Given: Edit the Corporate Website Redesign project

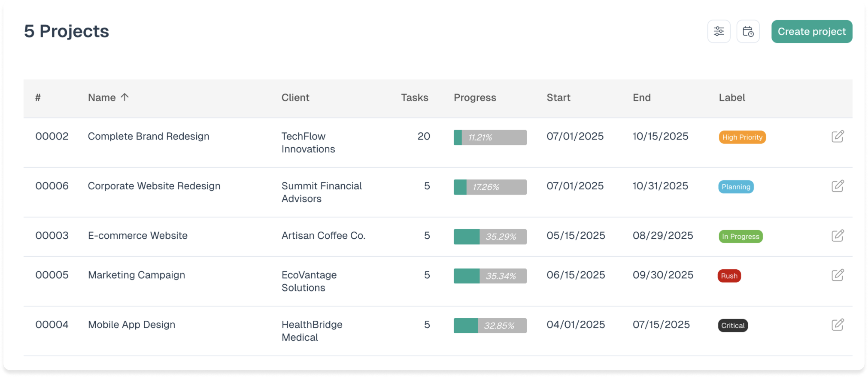Looking at the screenshot, I should click(x=837, y=186).
